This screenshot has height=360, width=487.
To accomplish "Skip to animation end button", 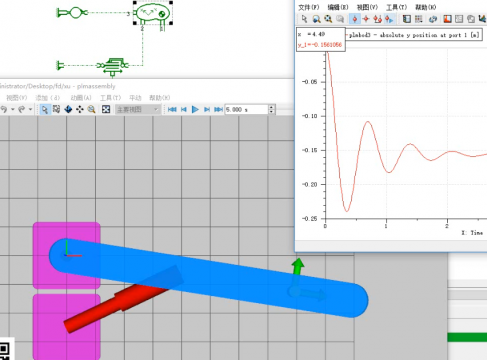I will click(x=218, y=109).
